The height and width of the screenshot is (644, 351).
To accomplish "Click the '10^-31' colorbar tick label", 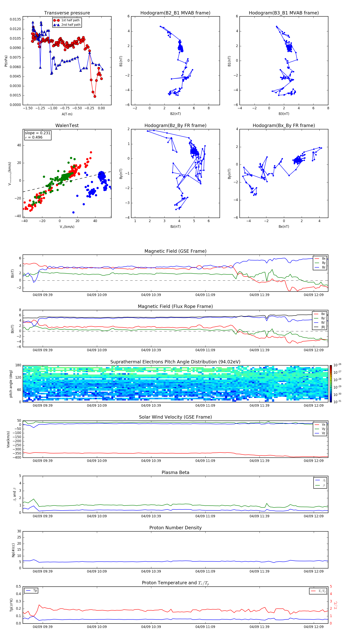I will [337, 402].
